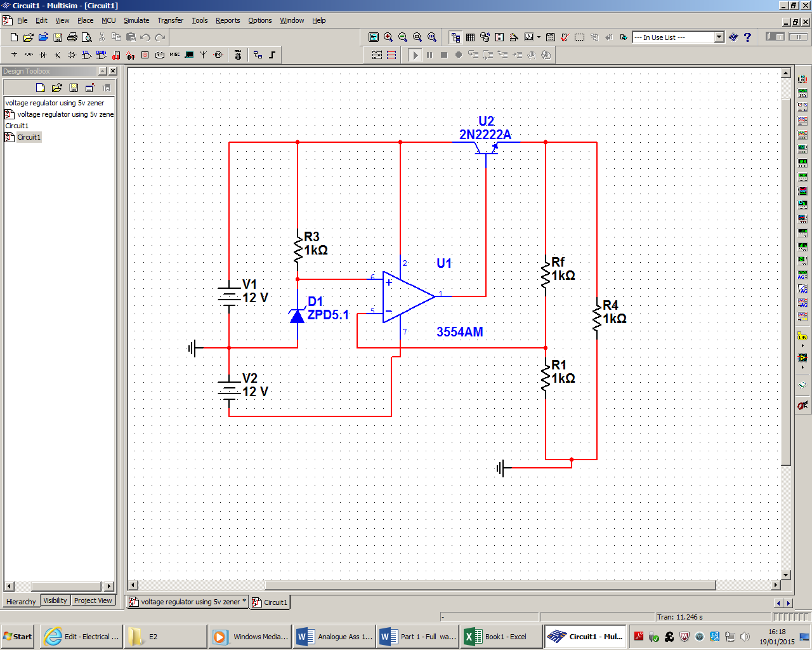
Task: Open Book1 - Excel from the taskbar
Action: [x=501, y=637]
